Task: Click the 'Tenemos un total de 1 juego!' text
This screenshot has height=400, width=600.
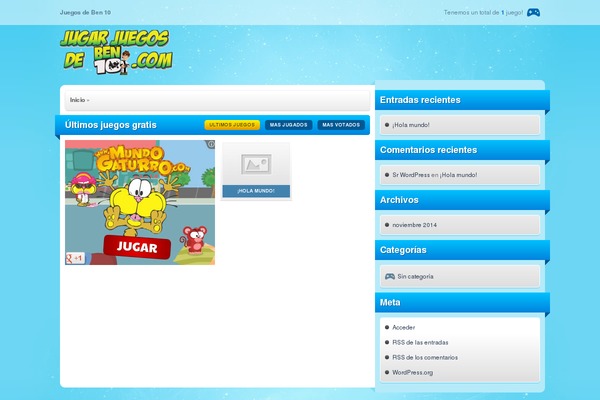Action: [483, 13]
